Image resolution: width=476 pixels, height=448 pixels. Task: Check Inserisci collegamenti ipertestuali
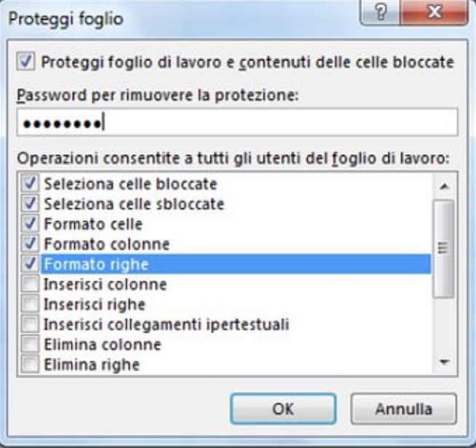click(x=30, y=324)
